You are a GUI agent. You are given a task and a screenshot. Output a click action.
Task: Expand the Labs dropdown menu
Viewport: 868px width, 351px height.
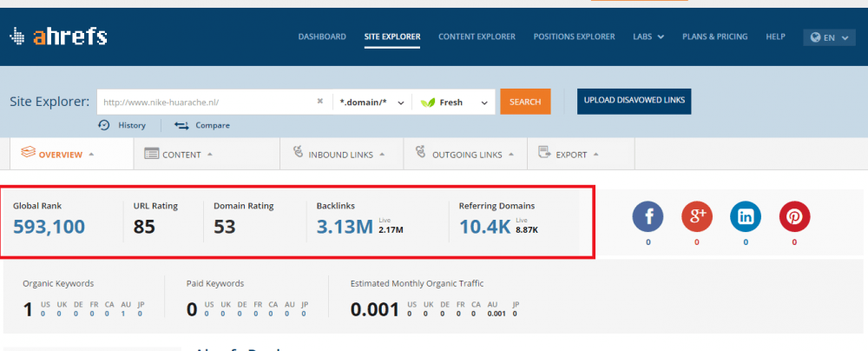(648, 36)
